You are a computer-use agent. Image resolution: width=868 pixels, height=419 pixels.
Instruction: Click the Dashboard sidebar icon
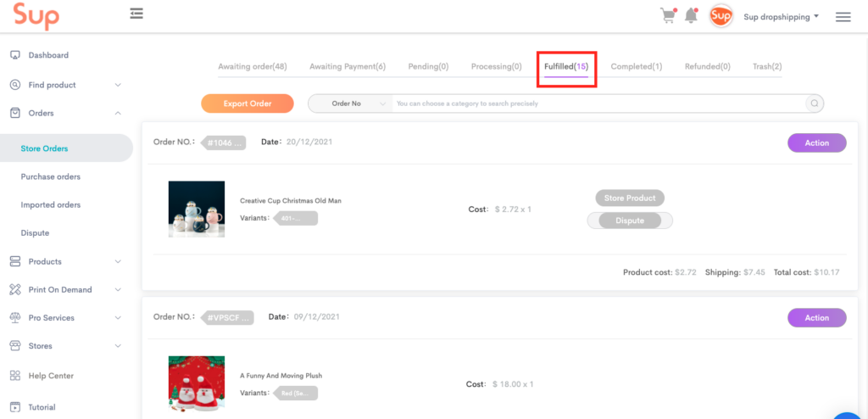(15, 55)
